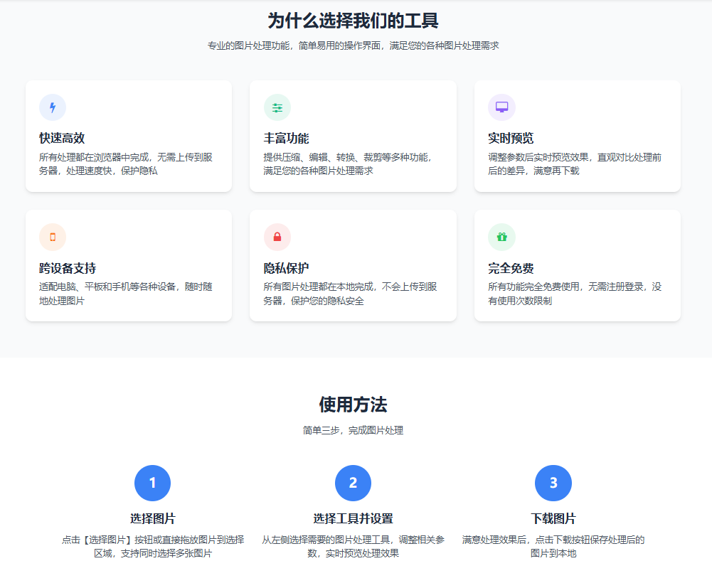Select the 完全免费 card title
Image resolution: width=712 pixels, height=588 pixels.
tap(511, 269)
